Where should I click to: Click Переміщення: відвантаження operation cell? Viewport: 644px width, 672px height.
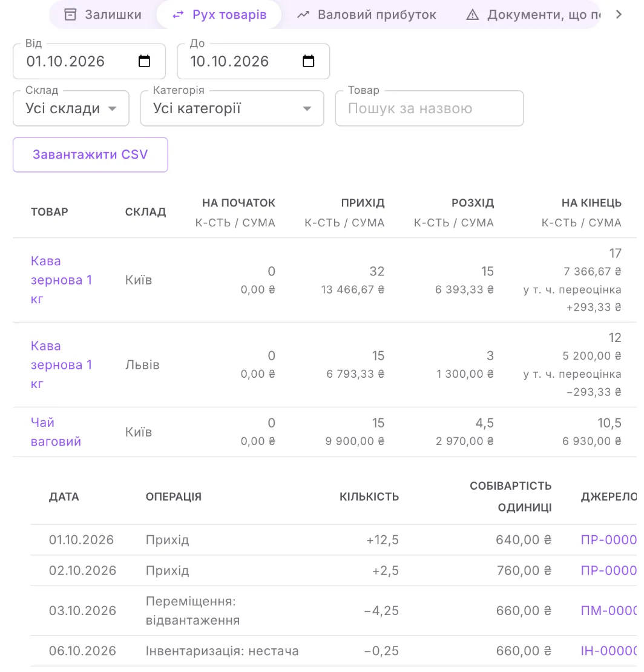(192, 610)
